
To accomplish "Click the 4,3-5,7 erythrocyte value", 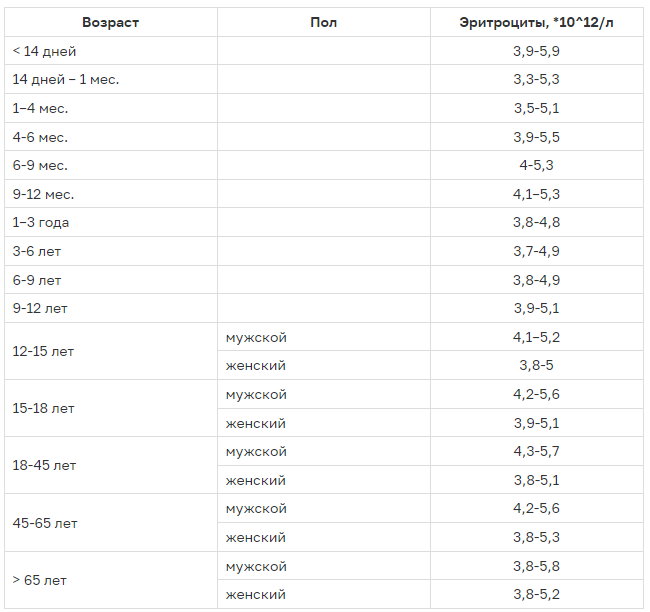I will click(x=536, y=452).
